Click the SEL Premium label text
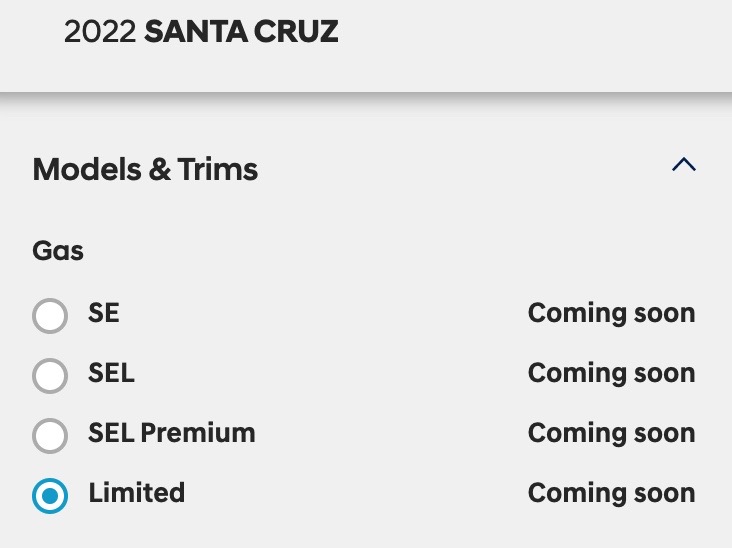 point(172,434)
